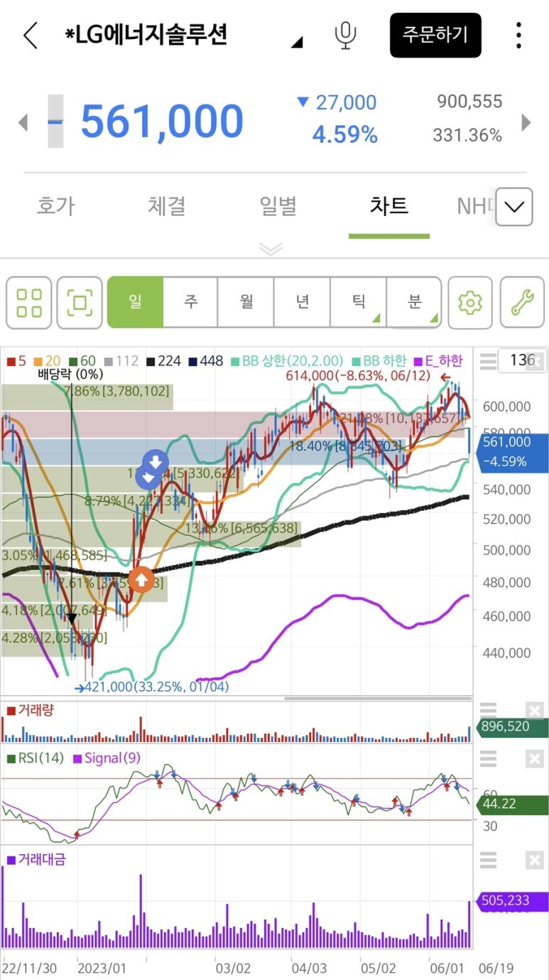Switch to 차트 tab
The width and height of the screenshot is (549, 980).
(x=388, y=206)
